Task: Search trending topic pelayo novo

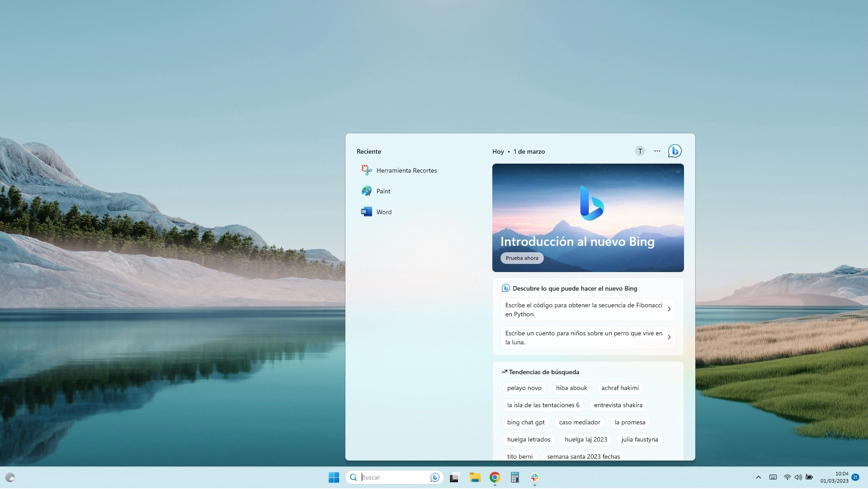Action: (x=524, y=388)
